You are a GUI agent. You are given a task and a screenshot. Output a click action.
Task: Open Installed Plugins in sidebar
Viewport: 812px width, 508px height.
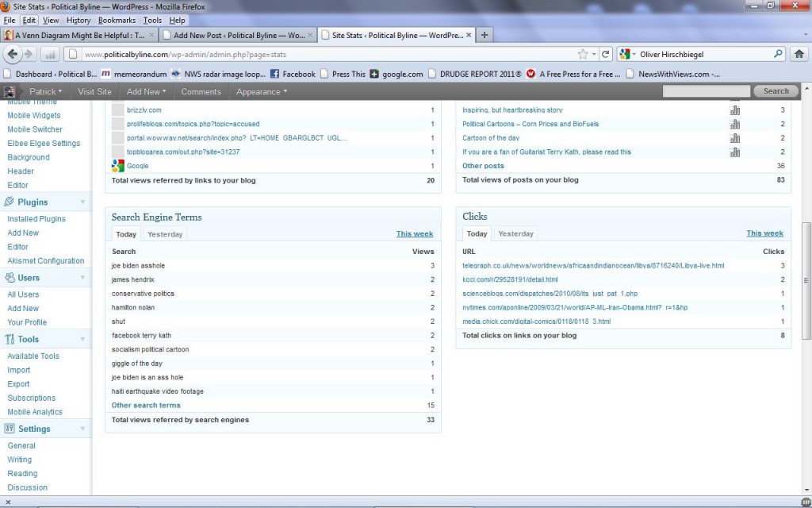36,219
